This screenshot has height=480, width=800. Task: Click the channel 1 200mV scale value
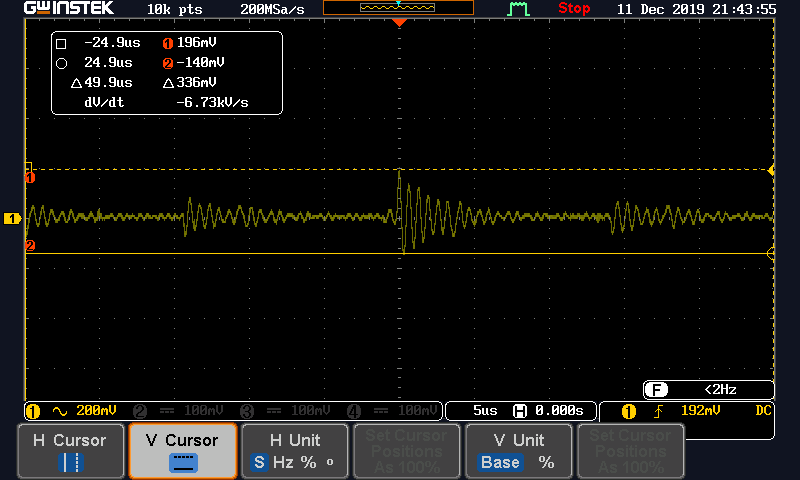click(96, 411)
